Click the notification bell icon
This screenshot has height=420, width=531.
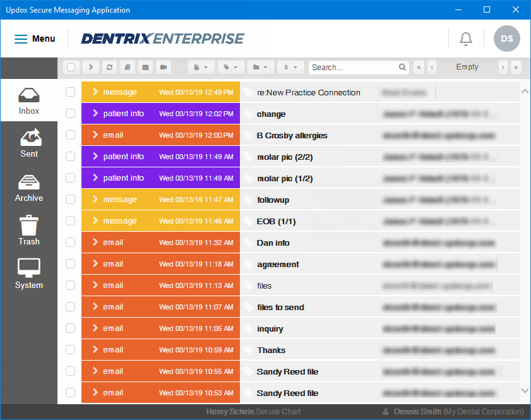point(465,39)
